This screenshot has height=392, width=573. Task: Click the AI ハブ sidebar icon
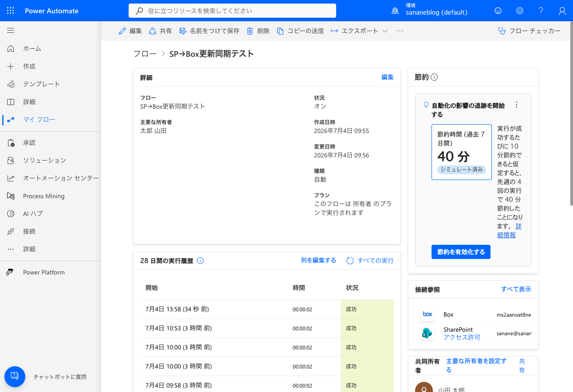pyautogui.click(x=11, y=214)
